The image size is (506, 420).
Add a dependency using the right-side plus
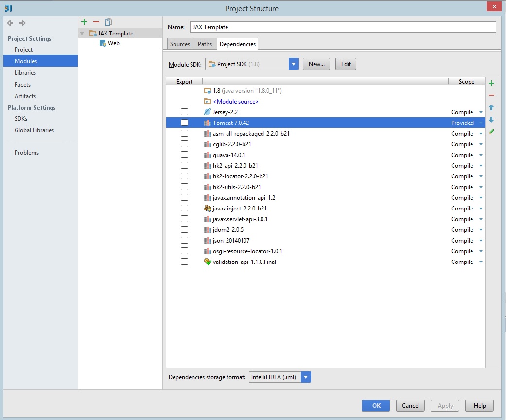point(491,83)
